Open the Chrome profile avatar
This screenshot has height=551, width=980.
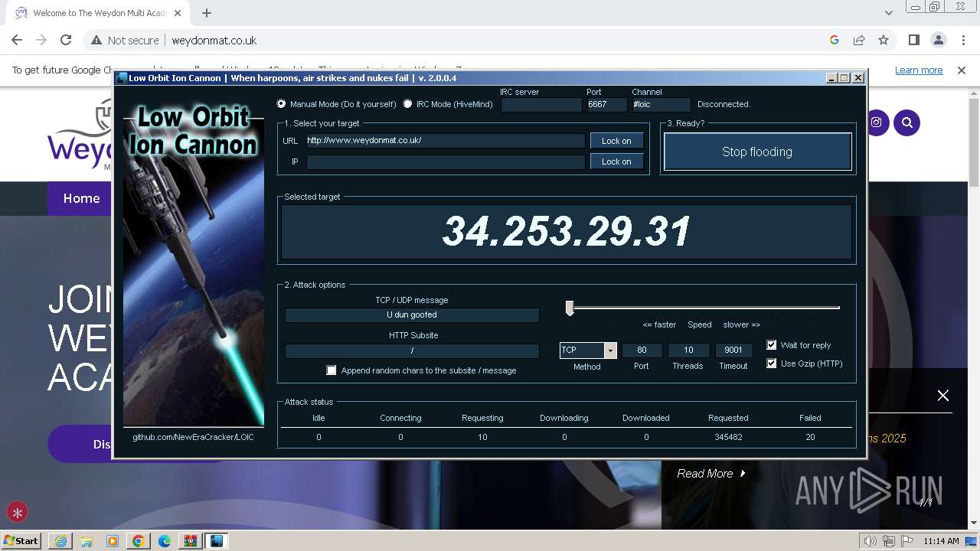[x=938, y=41]
